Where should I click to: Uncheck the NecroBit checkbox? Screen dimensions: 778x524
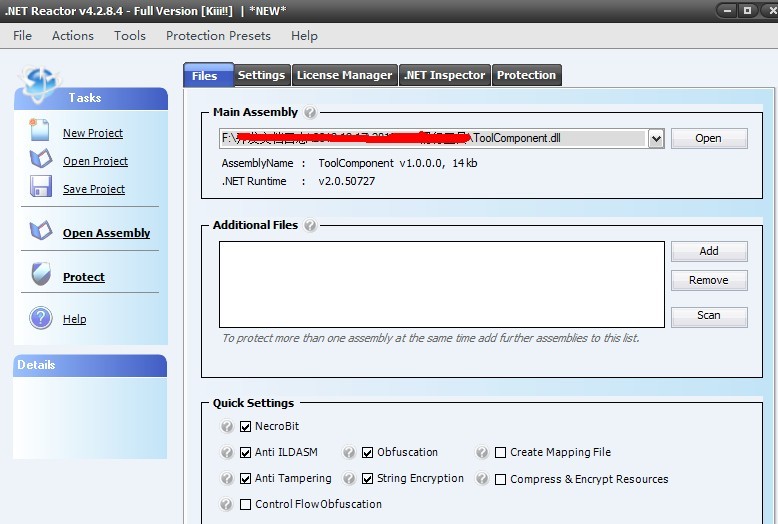pyautogui.click(x=245, y=426)
